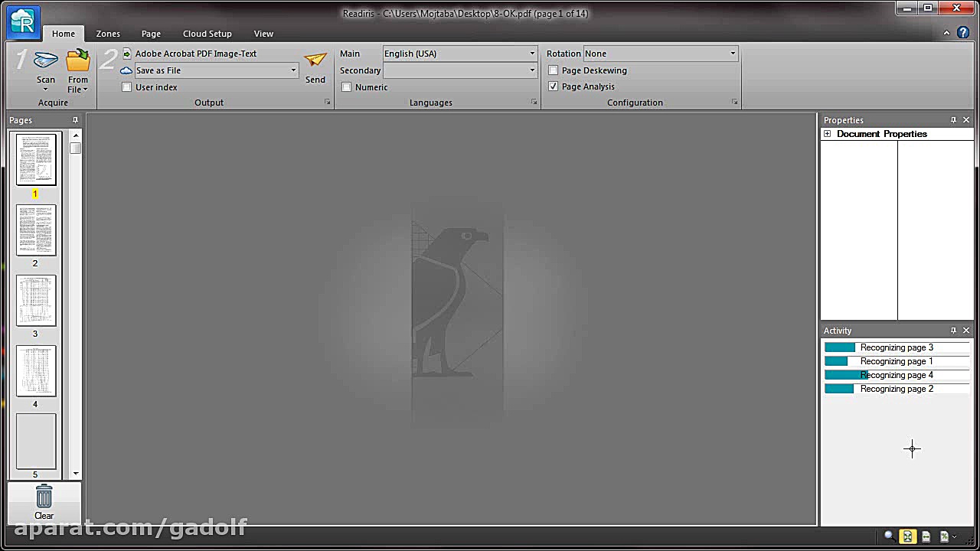
Task: Expand Document Properties in the Properties panel
Action: (827, 134)
